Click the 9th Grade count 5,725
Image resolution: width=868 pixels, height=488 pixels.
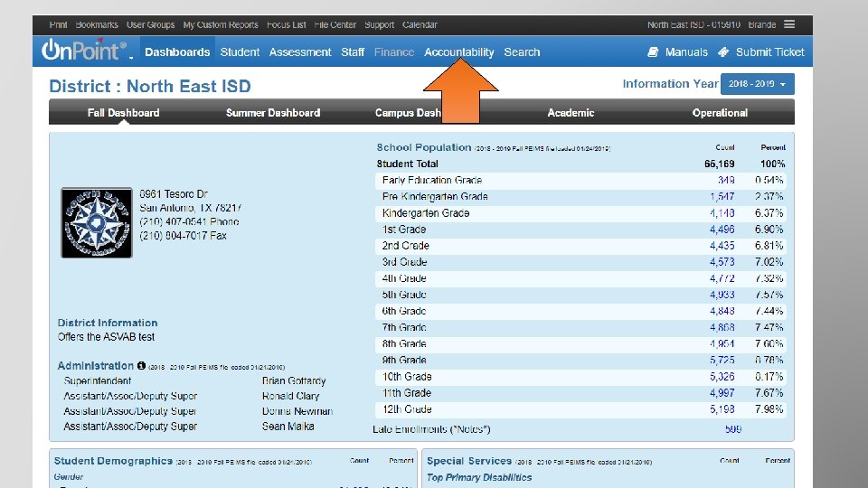722,361
